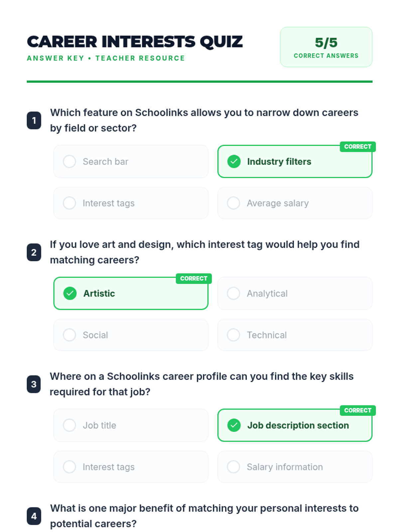Click green checkmark icon beside Industry filters
The image size is (399, 532).
click(x=234, y=162)
